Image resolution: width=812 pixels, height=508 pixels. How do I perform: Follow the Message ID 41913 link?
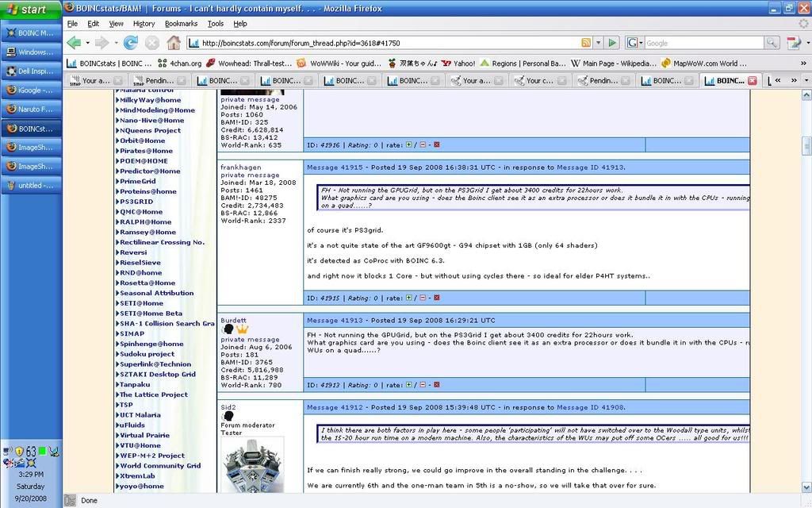coord(590,167)
